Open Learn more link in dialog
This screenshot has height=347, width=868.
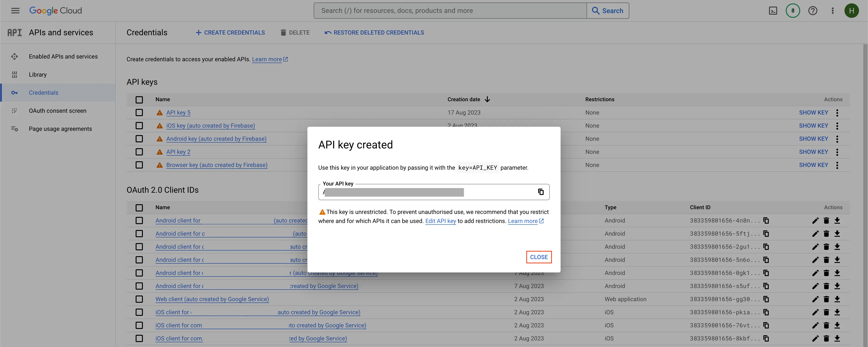point(526,221)
